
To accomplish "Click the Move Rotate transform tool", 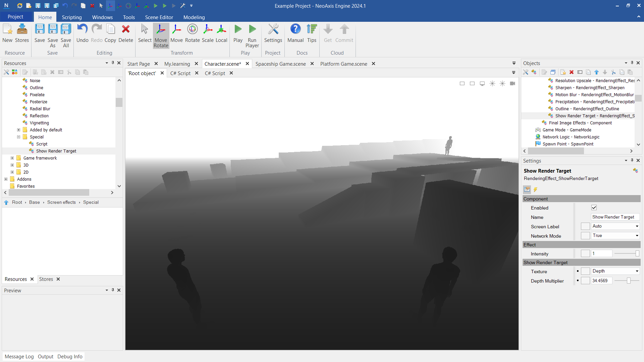I will [161, 36].
